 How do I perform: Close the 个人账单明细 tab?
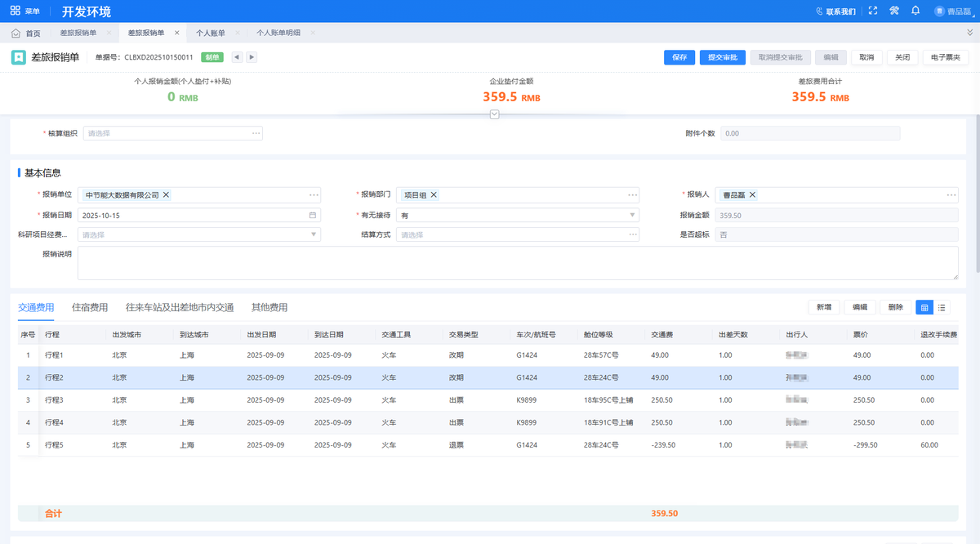[314, 33]
